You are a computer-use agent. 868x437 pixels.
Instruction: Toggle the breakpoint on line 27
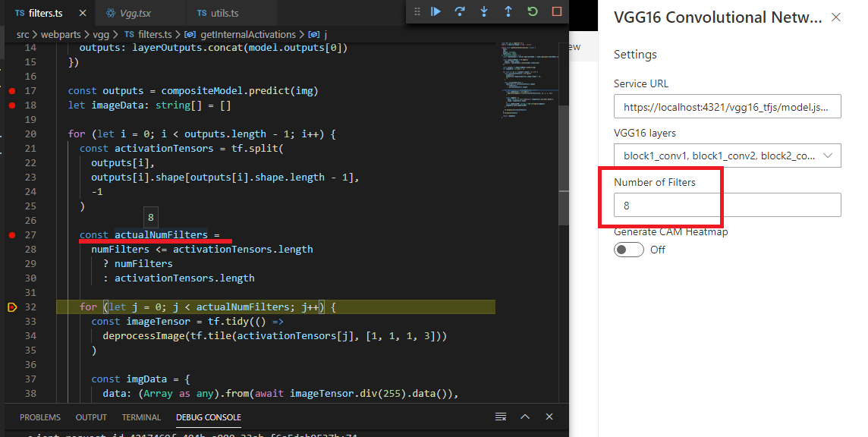point(12,235)
